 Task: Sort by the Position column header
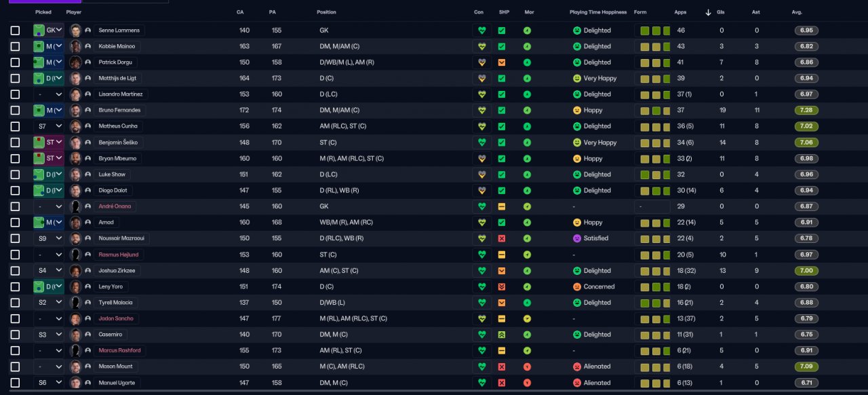(326, 12)
